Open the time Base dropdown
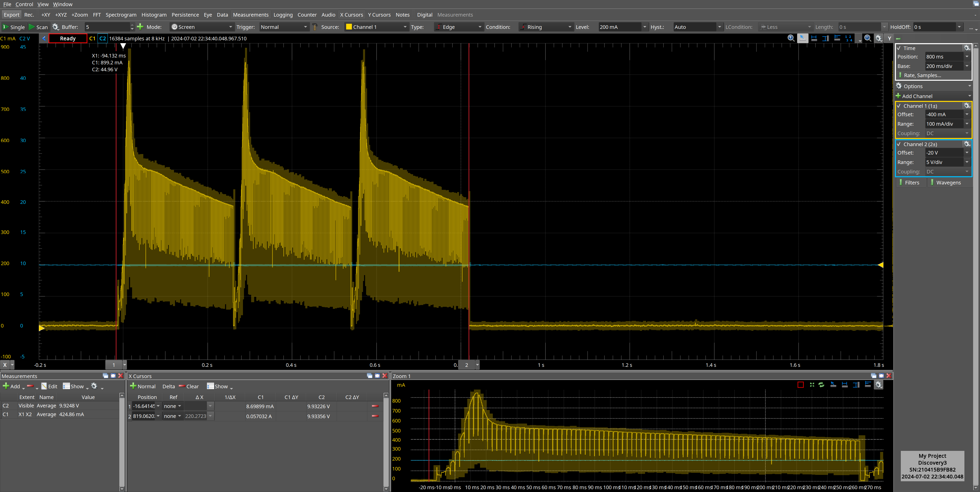980x492 pixels. click(x=967, y=66)
